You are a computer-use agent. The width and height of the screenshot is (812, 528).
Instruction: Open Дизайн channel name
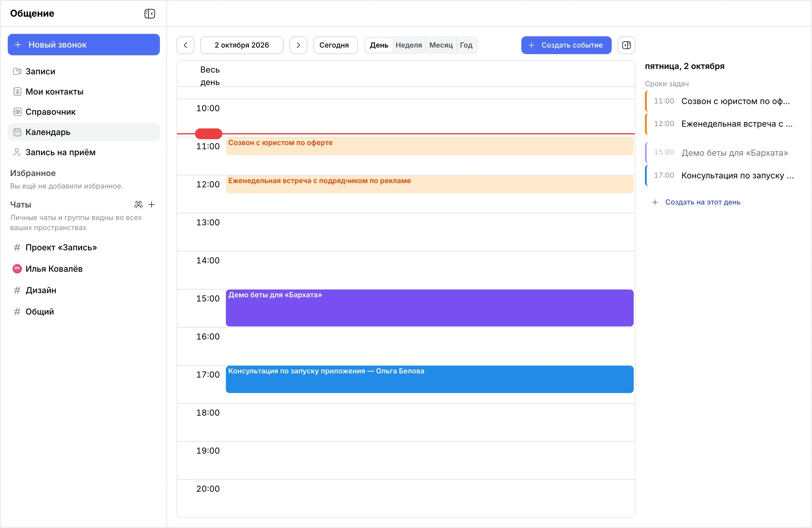pos(41,290)
